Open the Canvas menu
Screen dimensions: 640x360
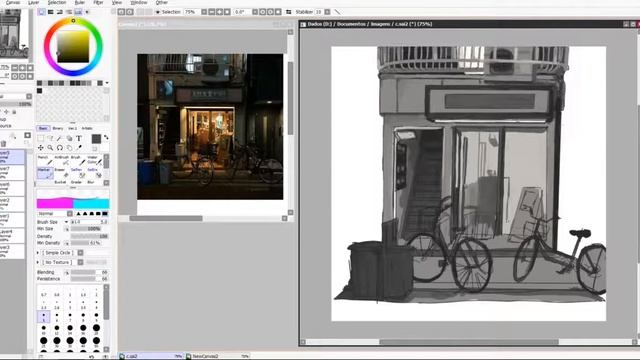(13, 2)
